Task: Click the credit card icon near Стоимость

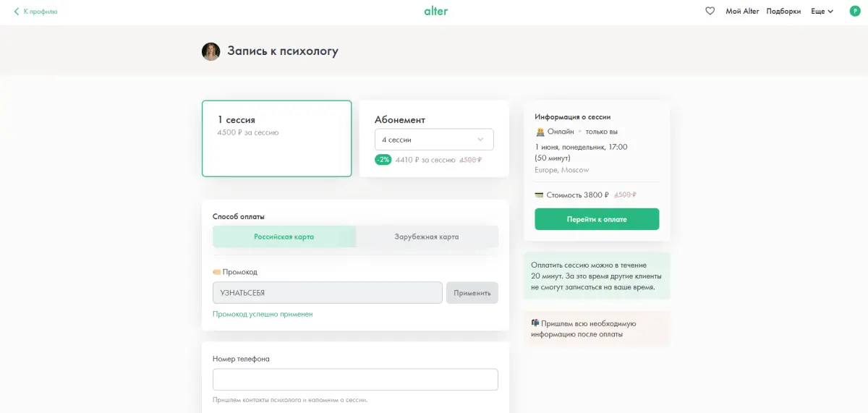Action: pos(539,195)
